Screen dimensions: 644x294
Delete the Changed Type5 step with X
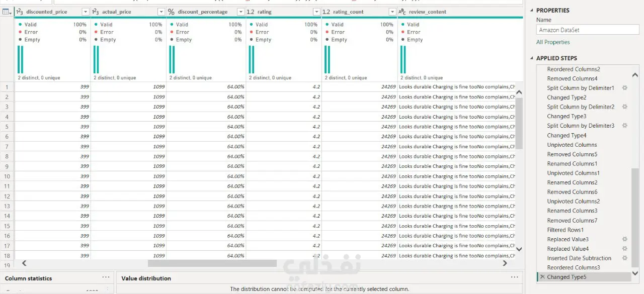[542, 277]
